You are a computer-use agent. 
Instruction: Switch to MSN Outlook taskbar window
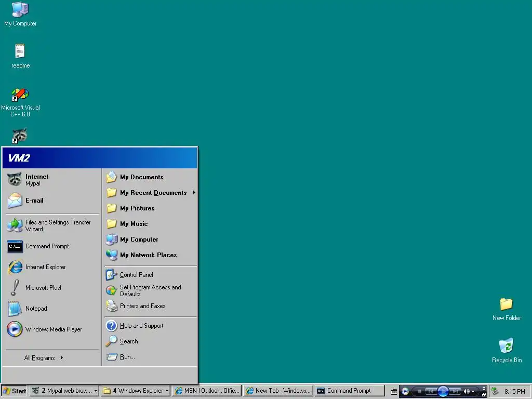pos(207,391)
